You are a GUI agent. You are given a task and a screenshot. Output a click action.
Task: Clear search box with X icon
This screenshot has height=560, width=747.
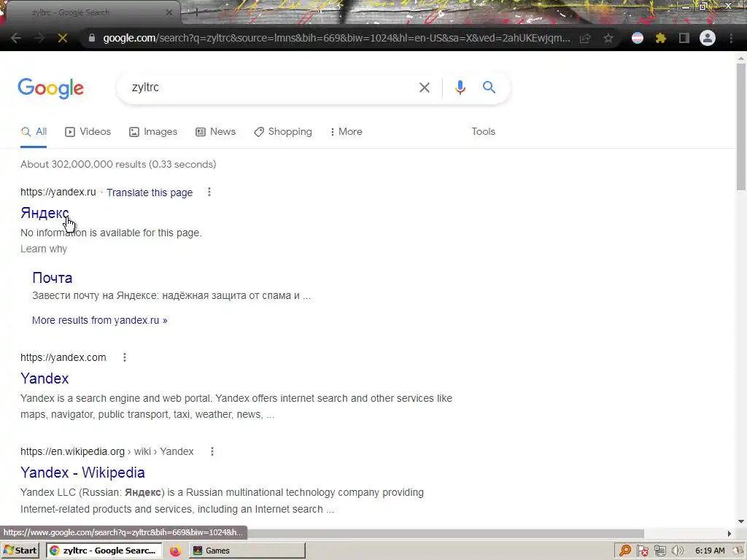click(x=424, y=87)
